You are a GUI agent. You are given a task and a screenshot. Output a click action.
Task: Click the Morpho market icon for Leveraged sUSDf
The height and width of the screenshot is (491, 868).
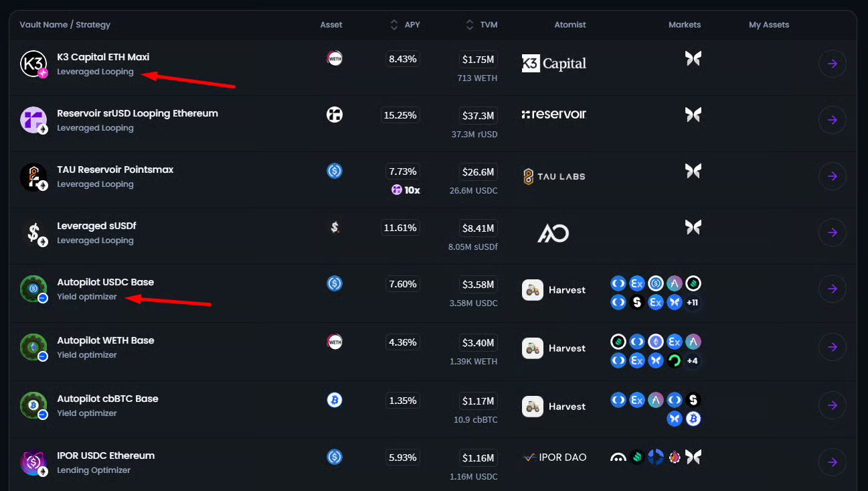693,227
